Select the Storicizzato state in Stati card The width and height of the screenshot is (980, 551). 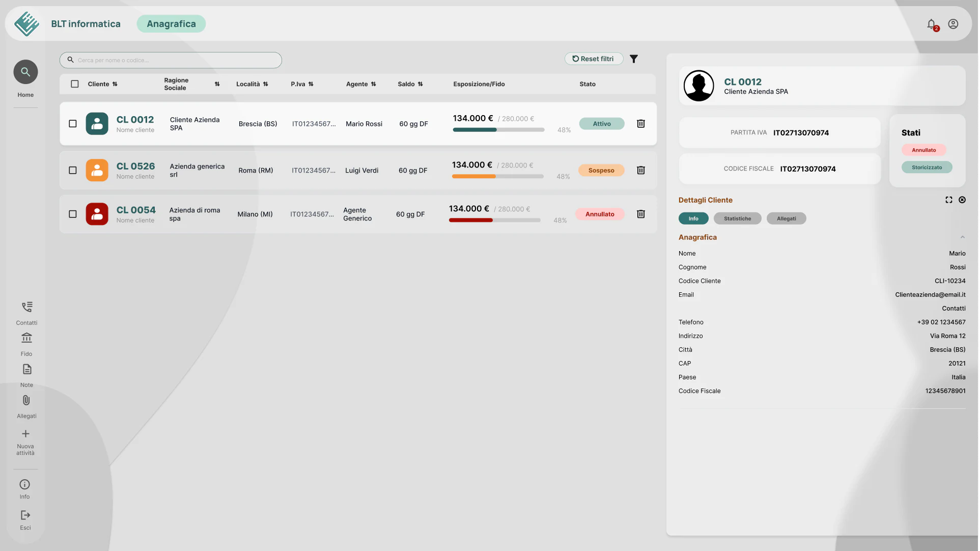(927, 168)
